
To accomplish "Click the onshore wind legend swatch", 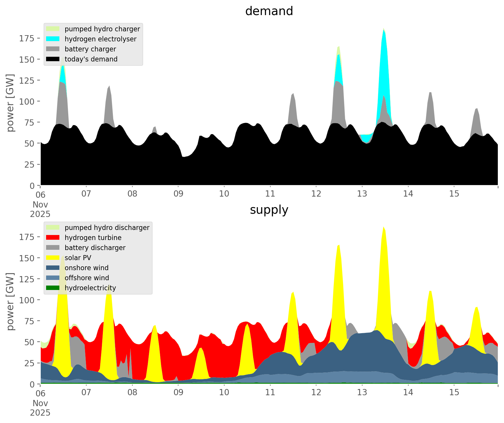I will 53,268.
